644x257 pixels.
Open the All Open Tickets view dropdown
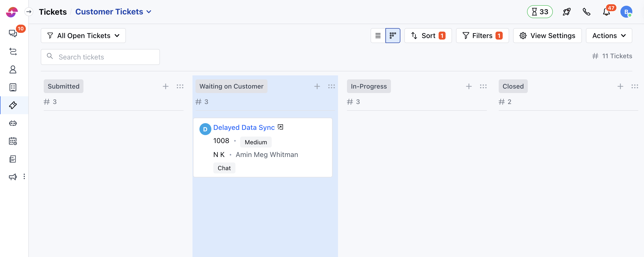coord(83,36)
